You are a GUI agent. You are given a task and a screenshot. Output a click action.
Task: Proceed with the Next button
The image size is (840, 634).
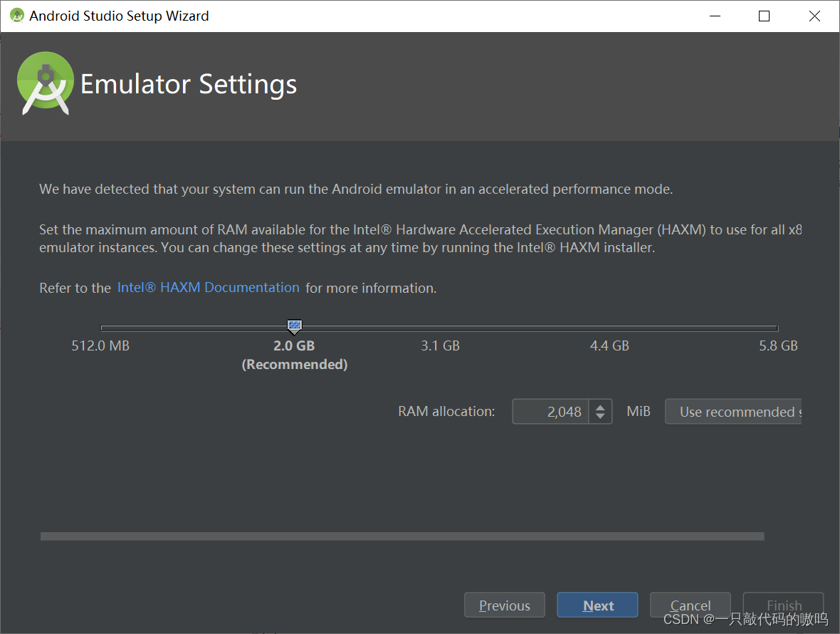[597, 605]
